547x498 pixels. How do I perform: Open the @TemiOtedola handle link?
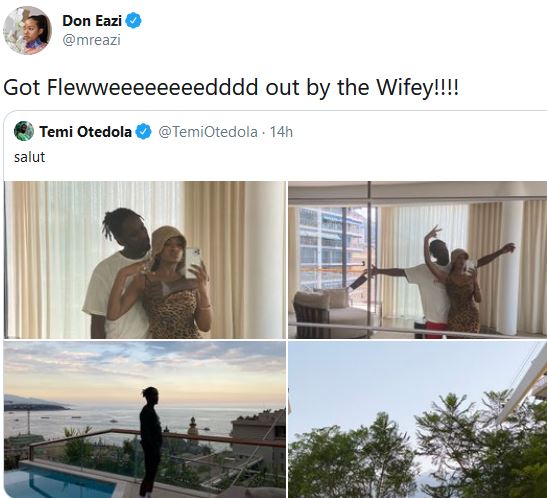point(208,132)
